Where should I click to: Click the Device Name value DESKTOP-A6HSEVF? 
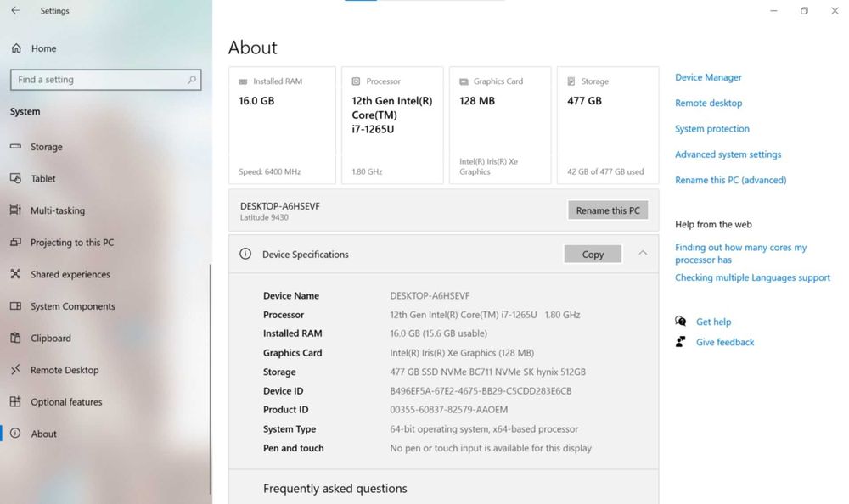point(430,295)
